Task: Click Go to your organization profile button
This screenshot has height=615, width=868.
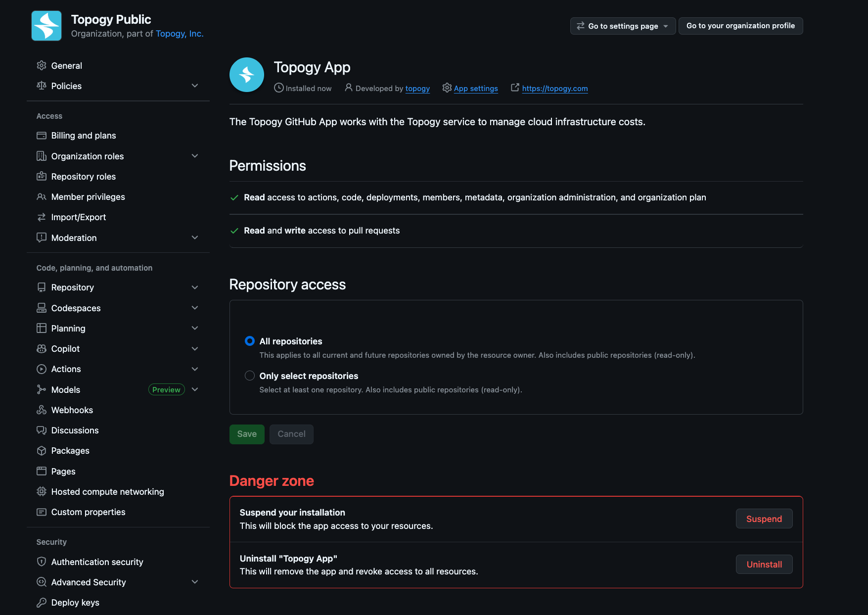Action: pyautogui.click(x=740, y=26)
